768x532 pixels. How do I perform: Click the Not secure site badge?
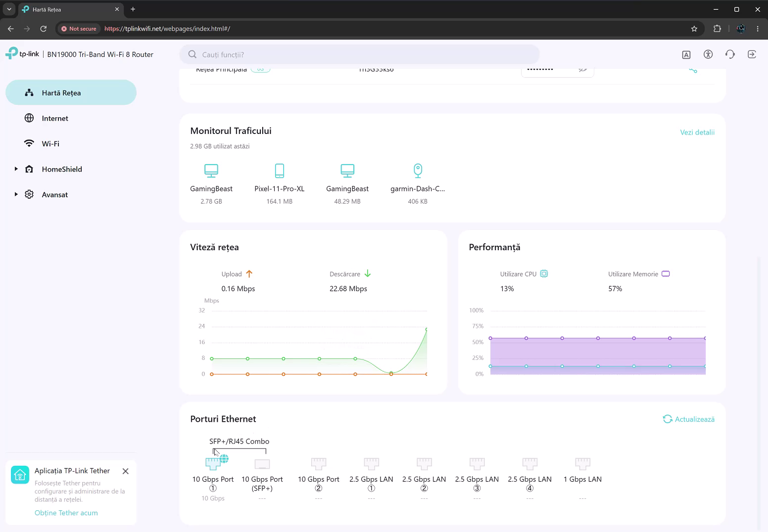tap(79, 29)
